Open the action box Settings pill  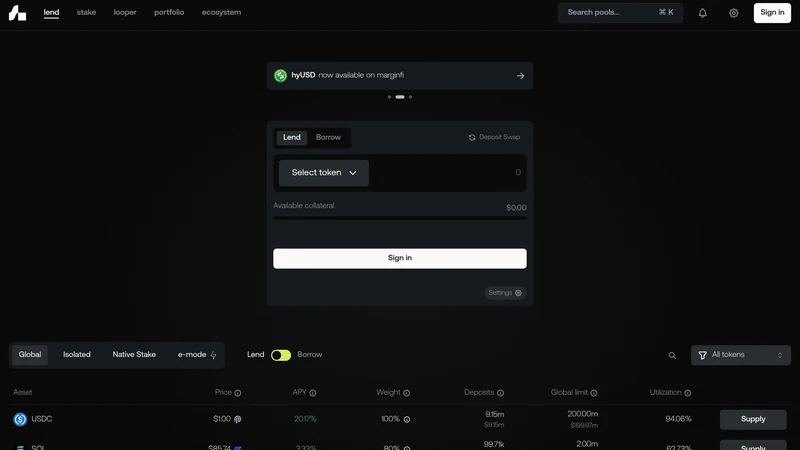click(x=505, y=293)
